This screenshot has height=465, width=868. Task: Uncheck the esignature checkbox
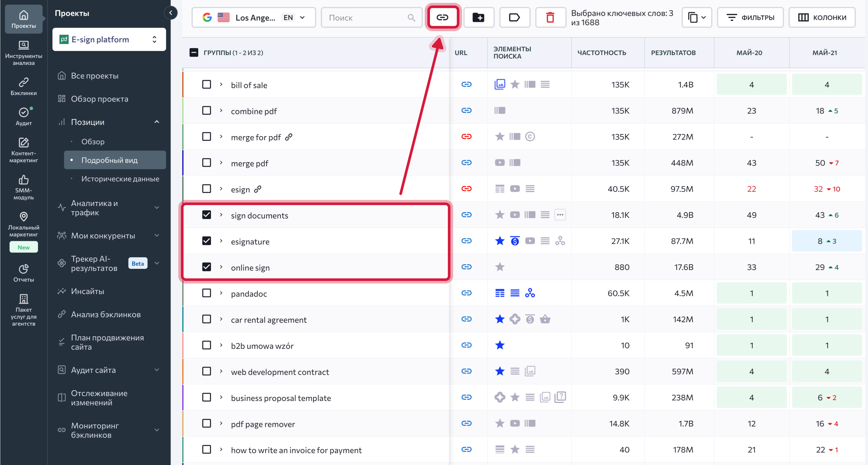pyautogui.click(x=207, y=241)
